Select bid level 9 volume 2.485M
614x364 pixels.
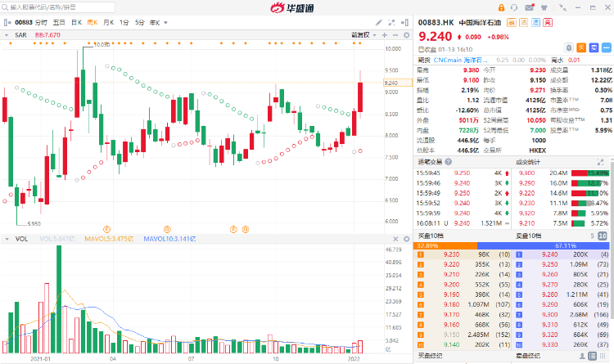[478, 335]
